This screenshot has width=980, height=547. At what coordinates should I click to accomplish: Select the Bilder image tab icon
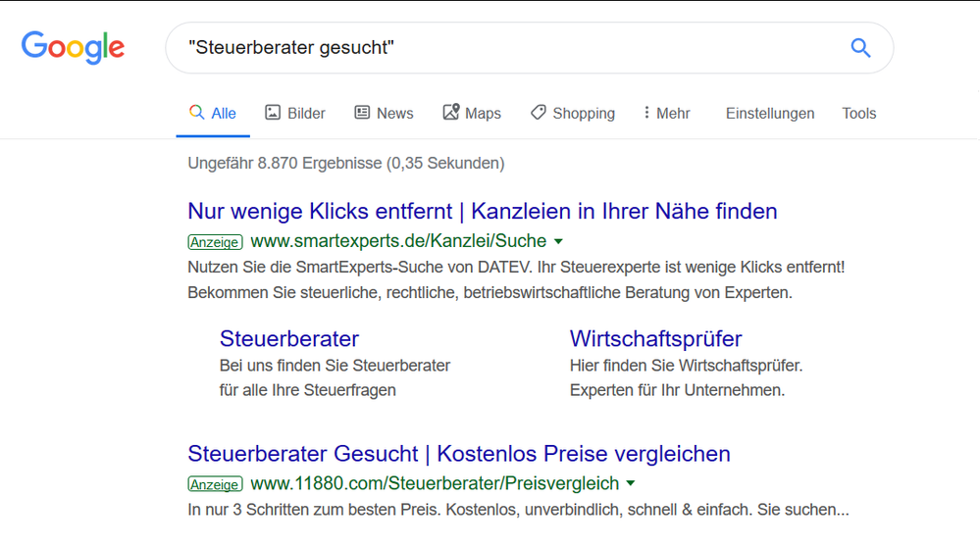[x=273, y=113]
